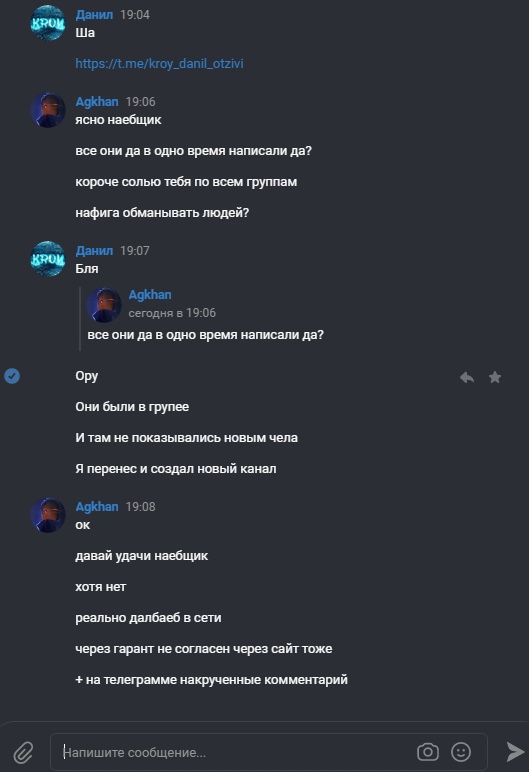529x772 pixels.
Task: Click Данил's KROY avatar at 19:07
Action: [x=48, y=258]
